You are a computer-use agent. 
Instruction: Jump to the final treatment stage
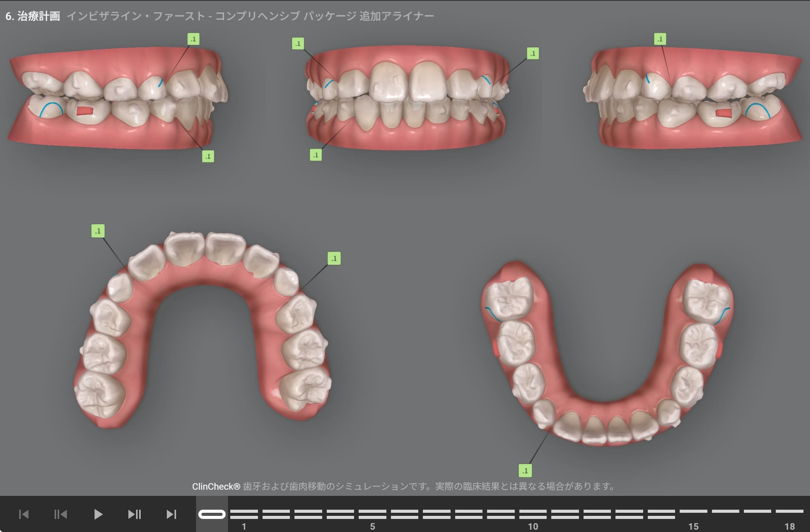pyautogui.click(x=171, y=514)
